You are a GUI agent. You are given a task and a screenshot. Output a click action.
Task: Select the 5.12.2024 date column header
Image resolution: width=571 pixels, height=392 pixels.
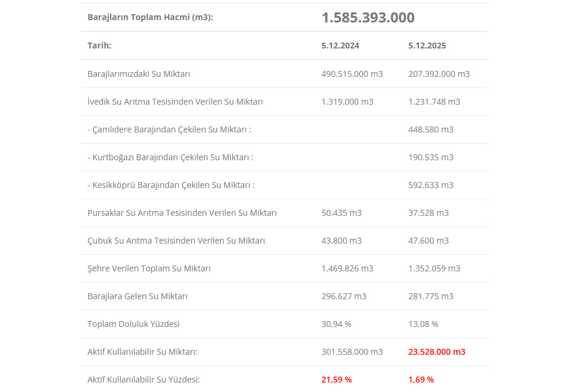tap(340, 46)
